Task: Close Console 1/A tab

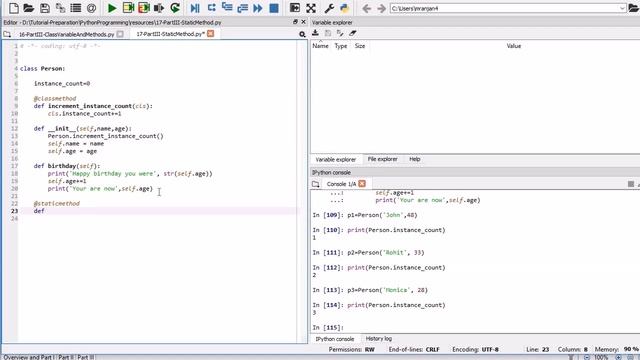Action: point(362,184)
